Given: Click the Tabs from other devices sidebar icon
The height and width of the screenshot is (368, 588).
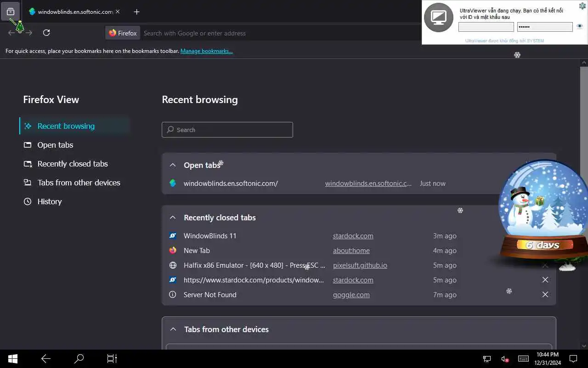Looking at the screenshot, I should pyautogui.click(x=28, y=183).
